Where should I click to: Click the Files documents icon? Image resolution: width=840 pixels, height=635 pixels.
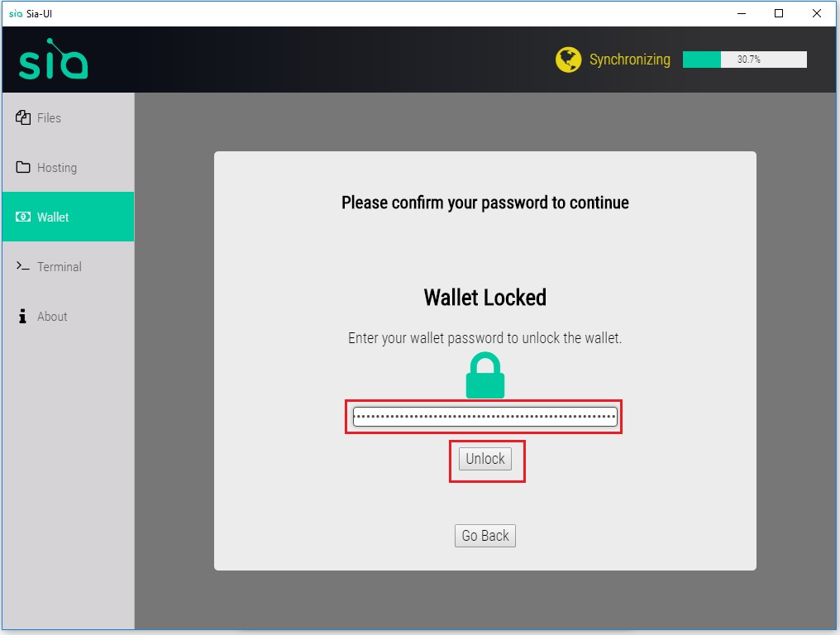(23, 117)
